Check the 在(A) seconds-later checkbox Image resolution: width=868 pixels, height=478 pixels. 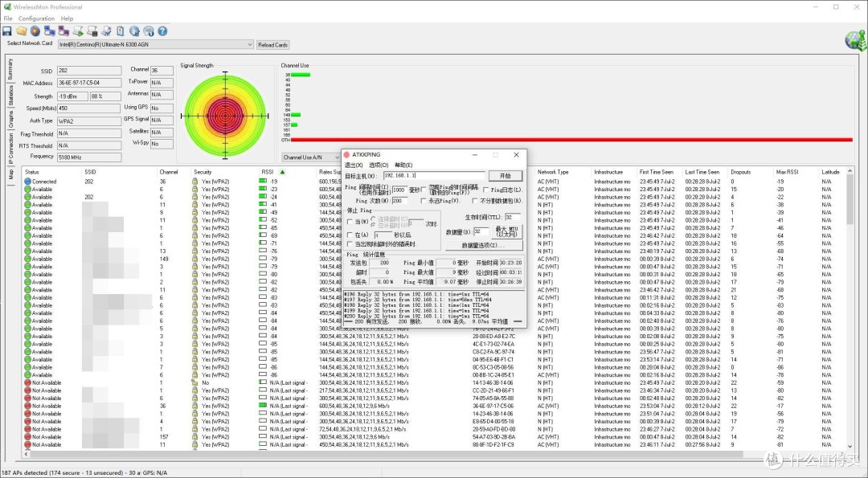[x=350, y=235]
